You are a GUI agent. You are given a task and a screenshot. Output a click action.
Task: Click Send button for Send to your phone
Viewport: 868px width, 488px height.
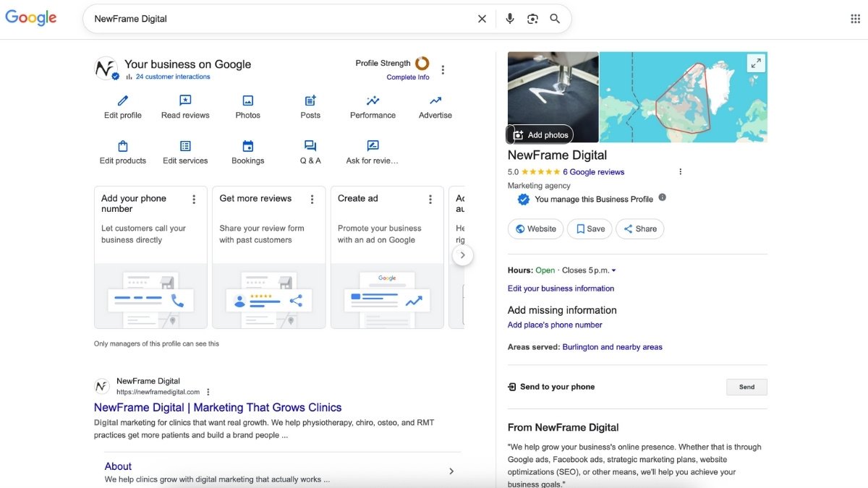(746, 387)
